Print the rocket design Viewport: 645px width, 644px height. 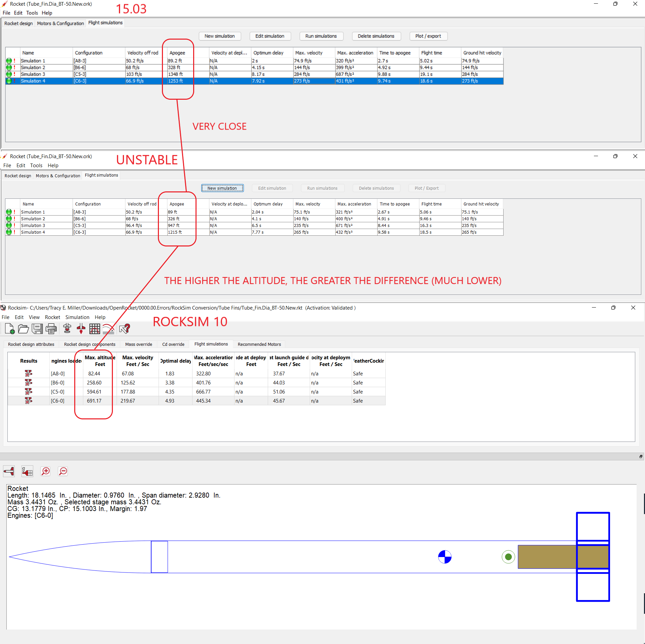[51, 328]
